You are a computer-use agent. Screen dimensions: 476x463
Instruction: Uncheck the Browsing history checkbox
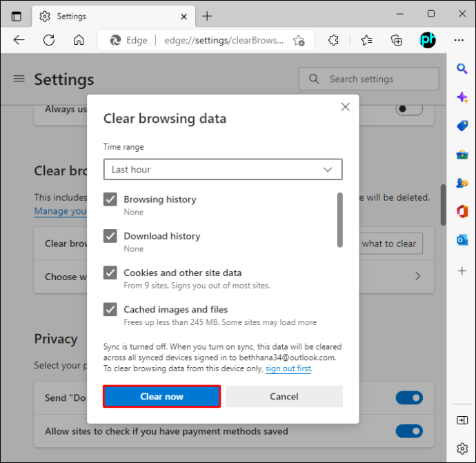[110, 199]
